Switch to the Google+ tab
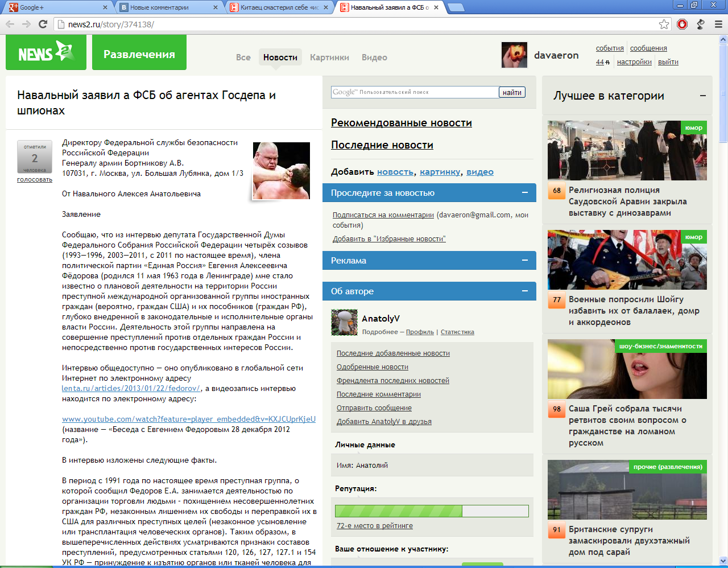The width and height of the screenshot is (728, 568). pos(57,7)
